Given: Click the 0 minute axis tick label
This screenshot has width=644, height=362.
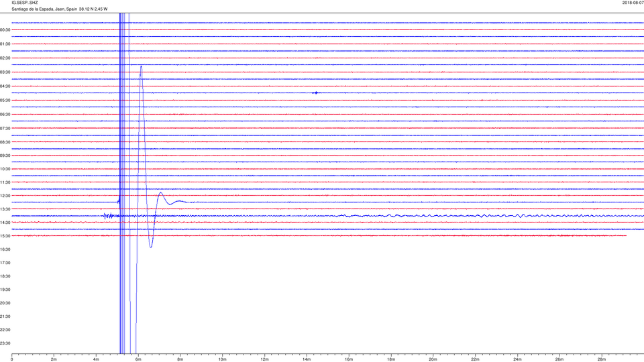Looking at the screenshot, I should coord(12,359).
